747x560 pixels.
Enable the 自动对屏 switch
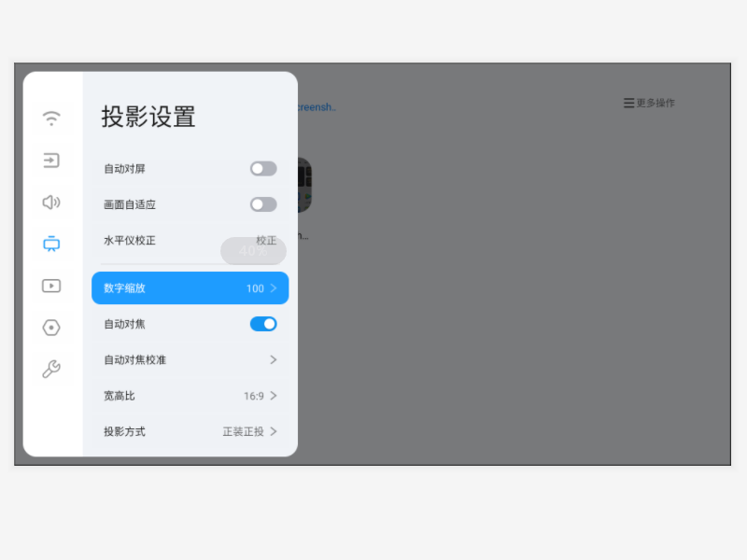[263, 169]
